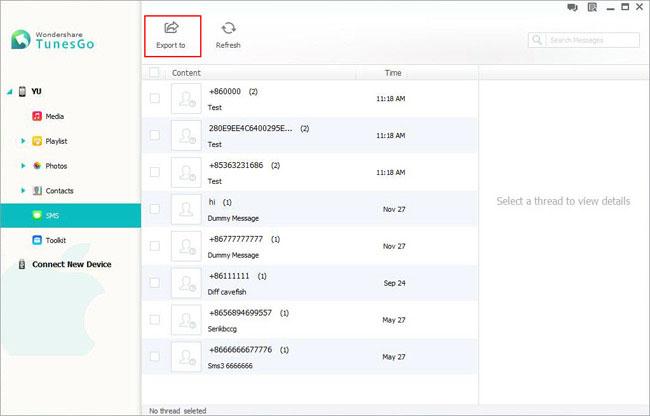Expand the Playlist tree node

(x=23, y=141)
